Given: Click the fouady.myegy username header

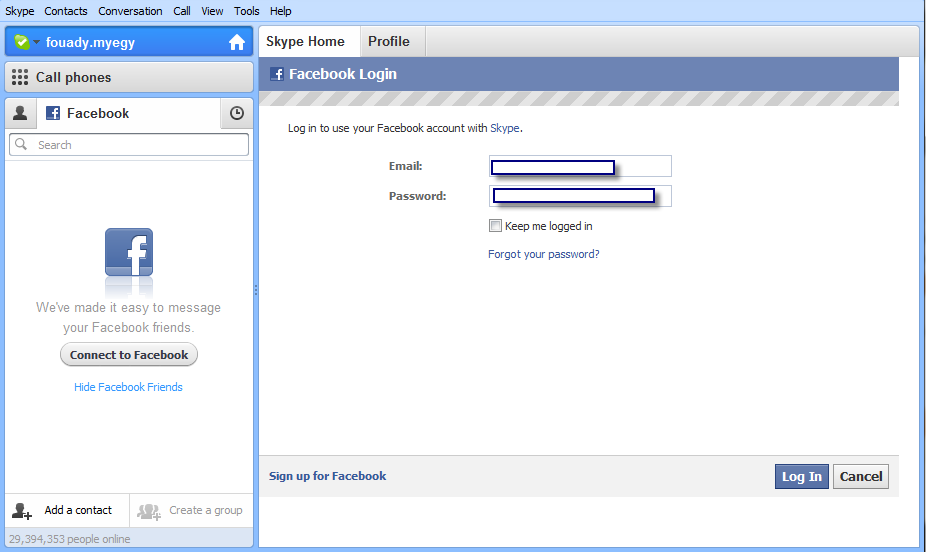Looking at the screenshot, I should (x=90, y=43).
